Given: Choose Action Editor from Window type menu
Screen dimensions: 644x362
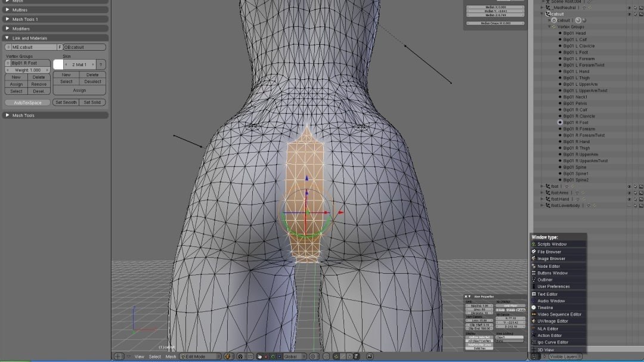Looking at the screenshot, I should [x=550, y=335].
